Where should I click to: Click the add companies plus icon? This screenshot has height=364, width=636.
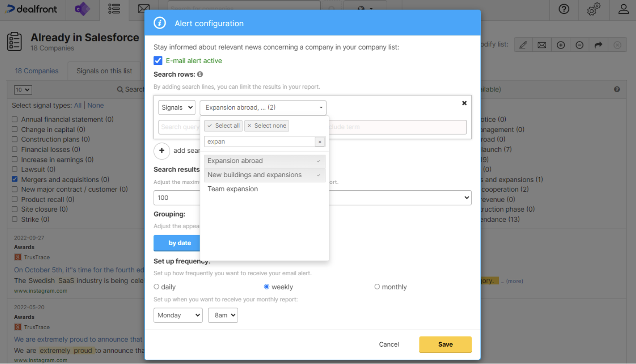561,44
